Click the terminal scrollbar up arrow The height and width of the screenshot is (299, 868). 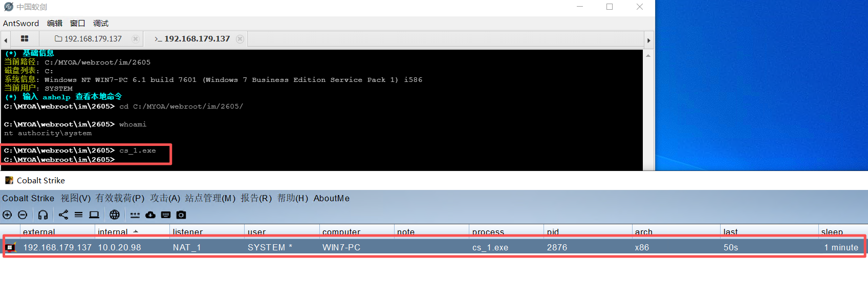(648, 55)
